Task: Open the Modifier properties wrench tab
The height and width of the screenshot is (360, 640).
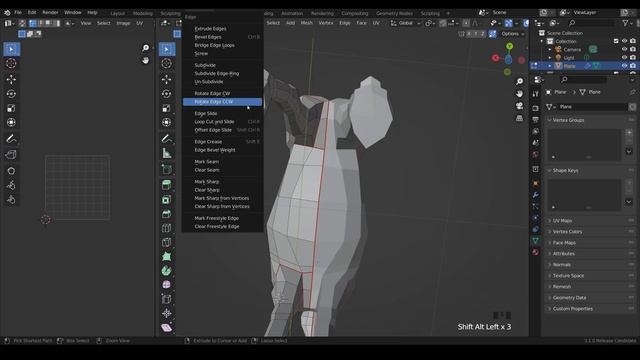Action: click(x=536, y=195)
